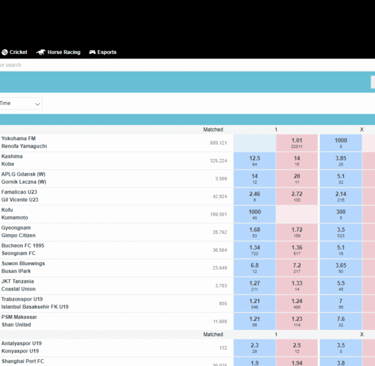375x366 pixels.
Task: Open the JKT Tanzania vs Coastal Union match
Action: [x=18, y=285]
